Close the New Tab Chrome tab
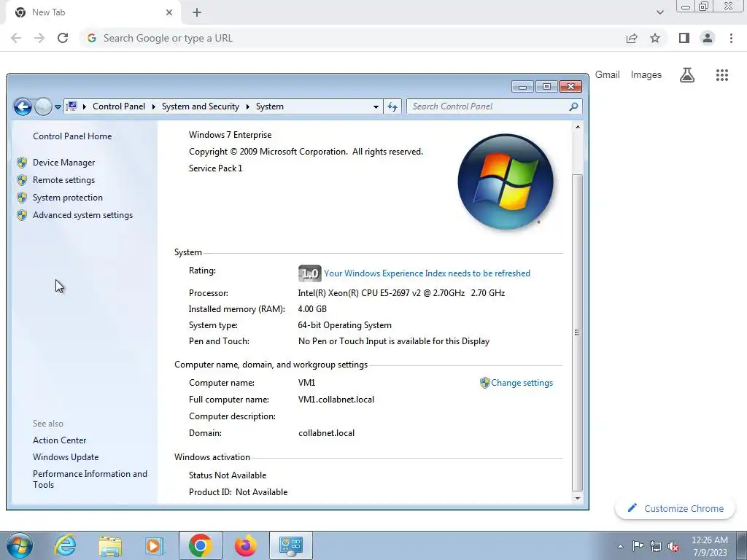The width and height of the screenshot is (747, 560). point(169,12)
